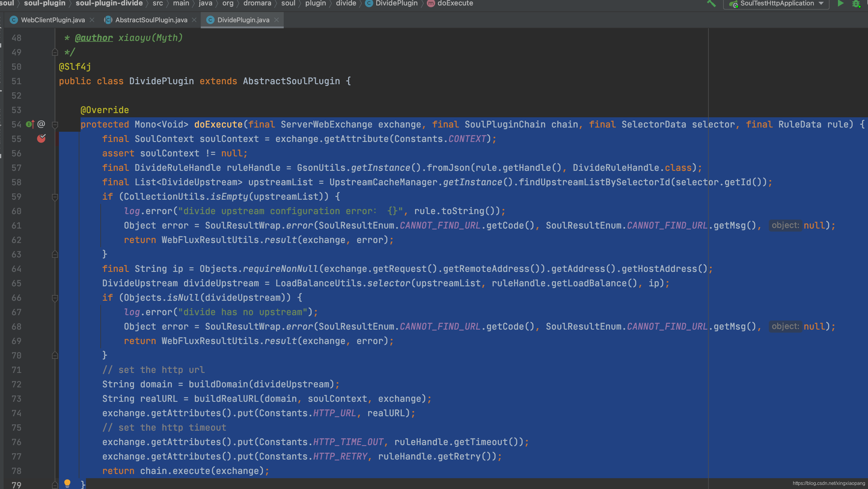Screen dimensions: 868x489
Task: Click the @author Javadoc tag link
Action: pos(94,38)
